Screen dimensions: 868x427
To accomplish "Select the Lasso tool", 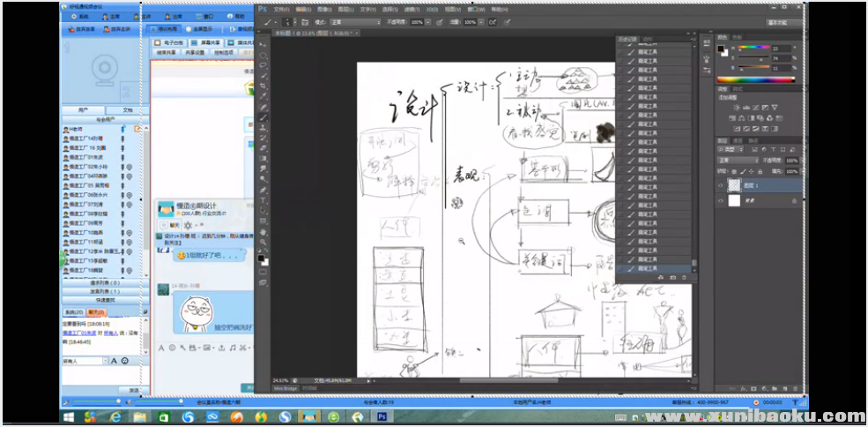I will (263, 65).
